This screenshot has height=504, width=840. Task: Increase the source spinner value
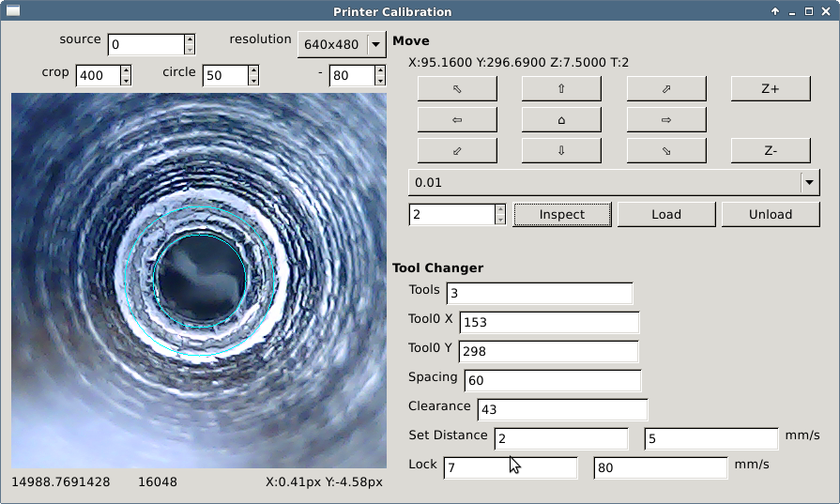(190, 39)
